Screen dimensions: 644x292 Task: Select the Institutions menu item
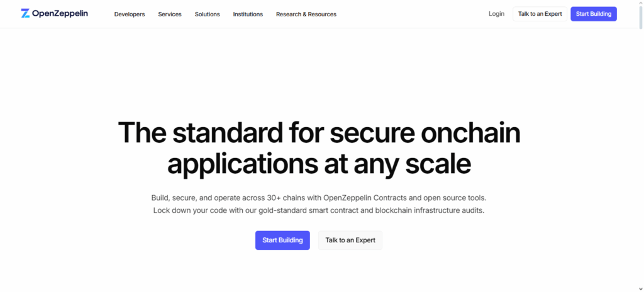248,14
